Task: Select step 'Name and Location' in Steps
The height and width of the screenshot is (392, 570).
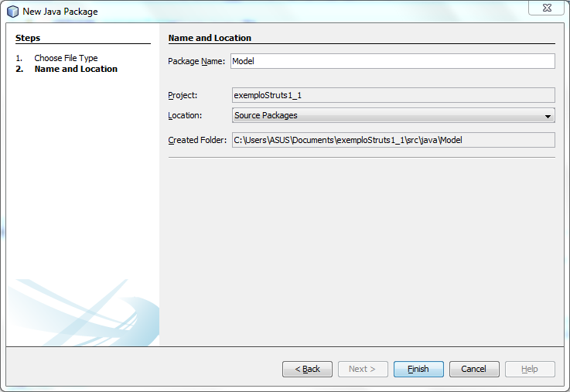Action: [76, 69]
